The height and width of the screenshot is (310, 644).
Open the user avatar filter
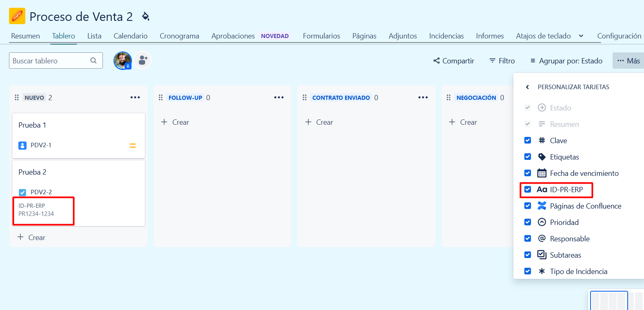click(x=123, y=61)
